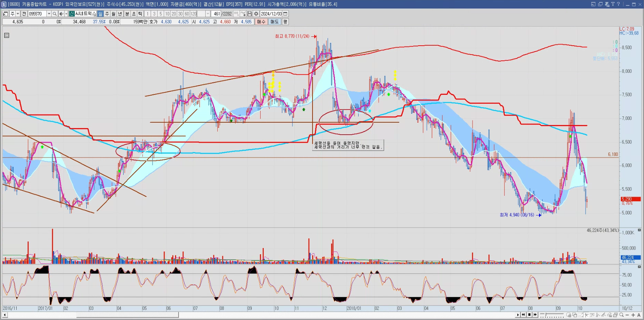Click the stock name AJ네트웍스
The height and width of the screenshot is (320, 644).
pos(86,14)
